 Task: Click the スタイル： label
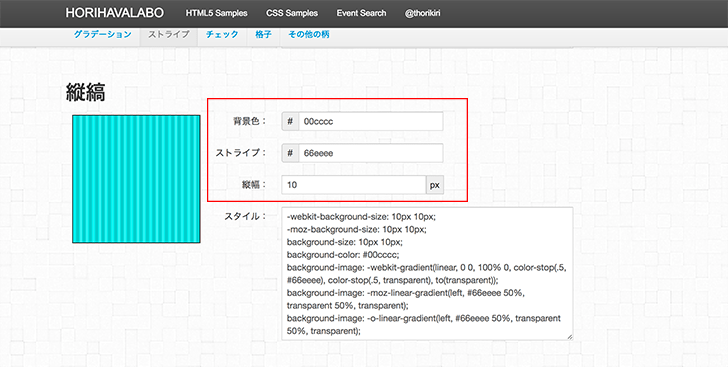click(x=246, y=216)
